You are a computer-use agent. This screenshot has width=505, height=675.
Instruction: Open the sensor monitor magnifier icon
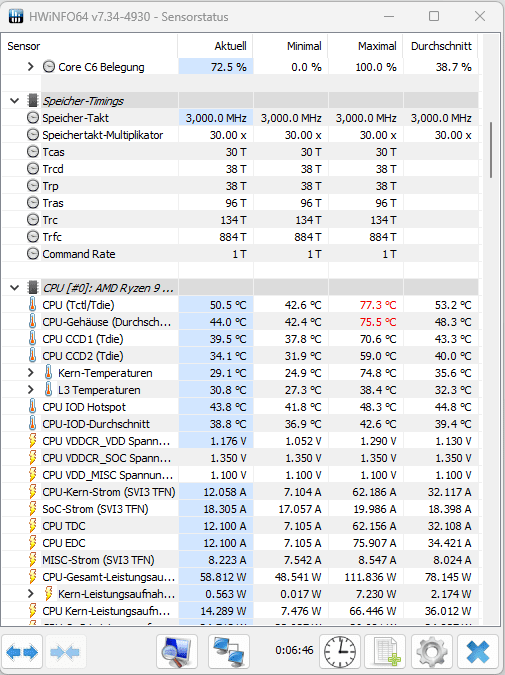pos(177,652)
